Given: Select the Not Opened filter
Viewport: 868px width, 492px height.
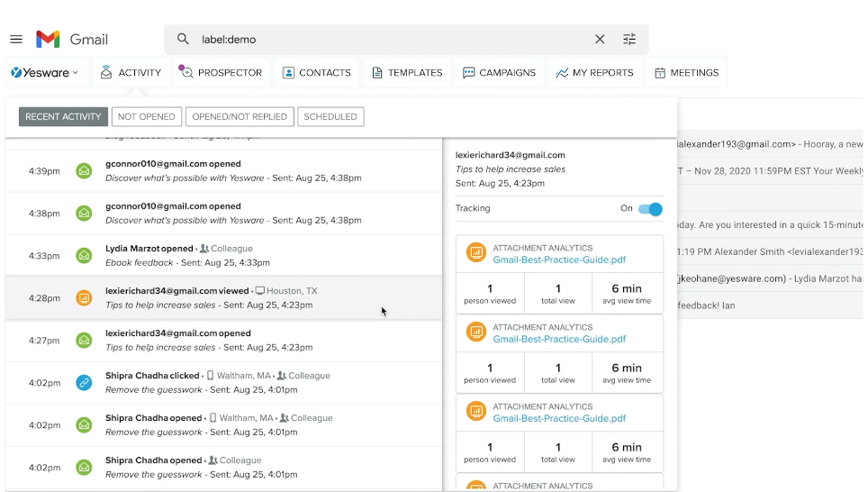Looking at the screenshot, I should pos(146,116).
